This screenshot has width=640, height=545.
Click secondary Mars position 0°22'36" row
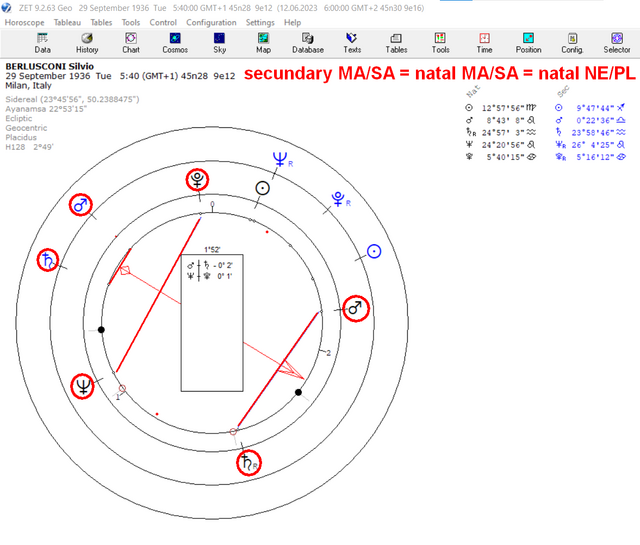[590, 120]
